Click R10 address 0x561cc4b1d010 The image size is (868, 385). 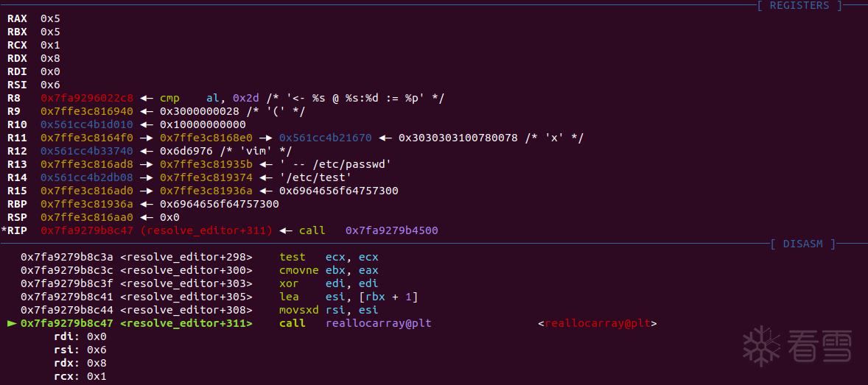coord(87,125)
